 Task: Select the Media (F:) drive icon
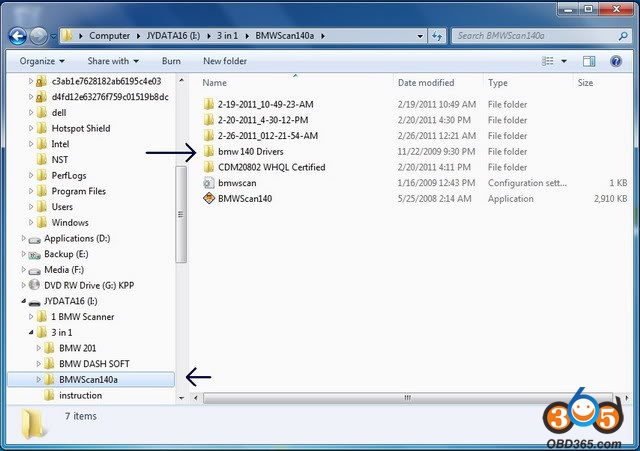[x=34, y=271]
